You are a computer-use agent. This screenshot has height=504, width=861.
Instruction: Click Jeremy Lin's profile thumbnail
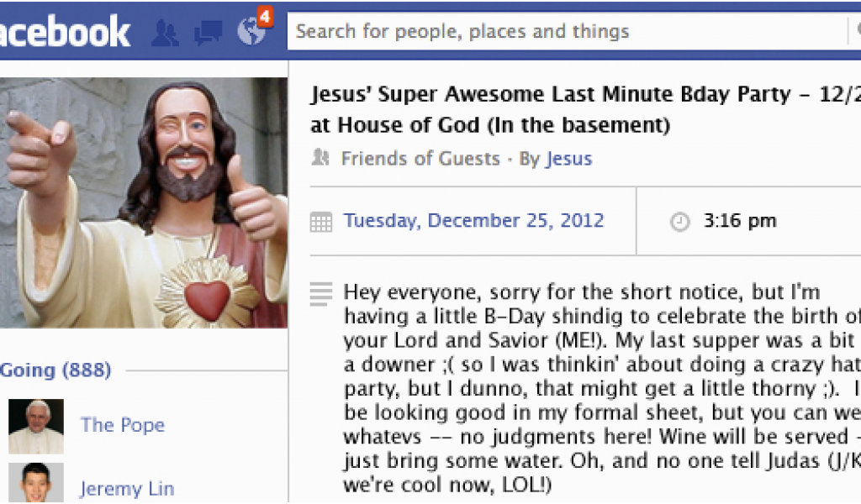coord(36,483)
